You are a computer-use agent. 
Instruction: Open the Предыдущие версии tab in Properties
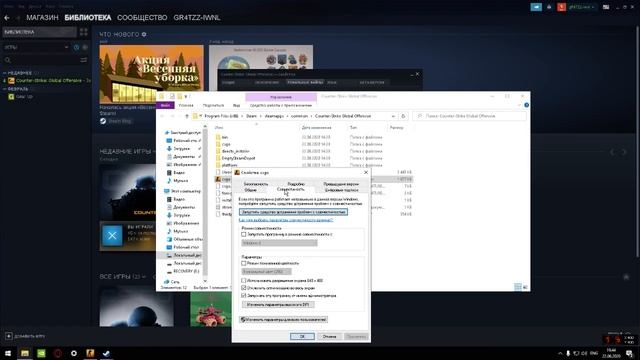341,184
